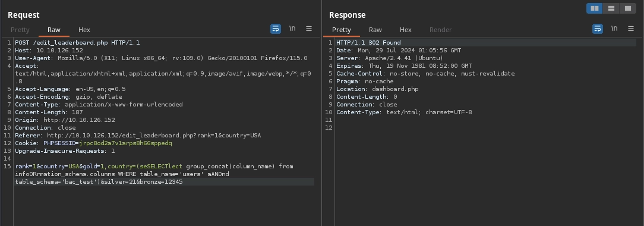Click the Accept-Language header line
Viewport: 644px width, 226px height.
pos(70,89)
